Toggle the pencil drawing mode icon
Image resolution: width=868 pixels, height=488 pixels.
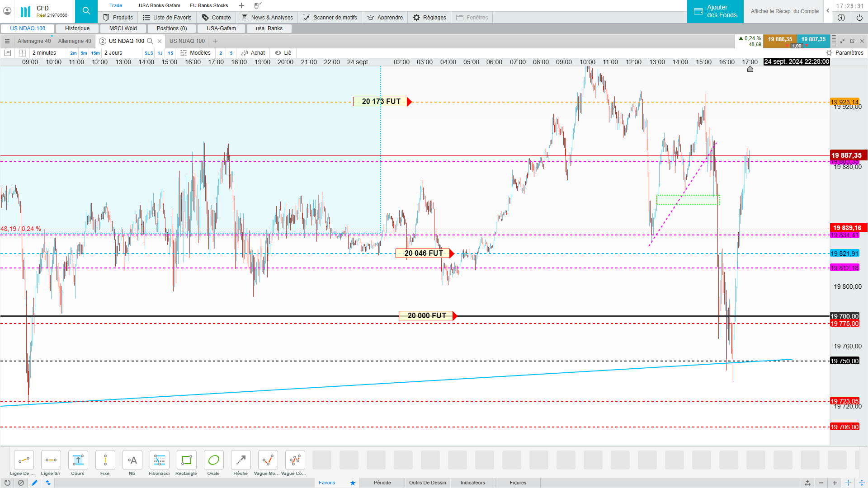tap(34, 483)
